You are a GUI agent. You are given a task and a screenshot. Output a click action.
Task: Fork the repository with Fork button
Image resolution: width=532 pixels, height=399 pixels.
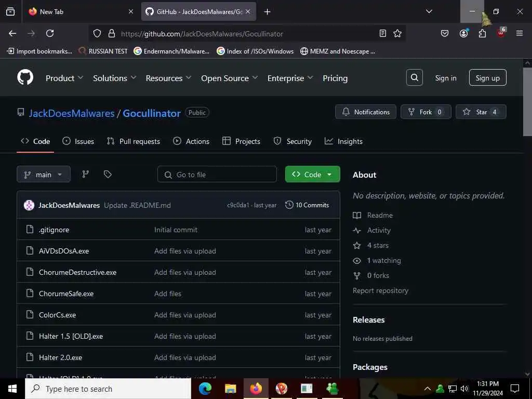(426, 112)
